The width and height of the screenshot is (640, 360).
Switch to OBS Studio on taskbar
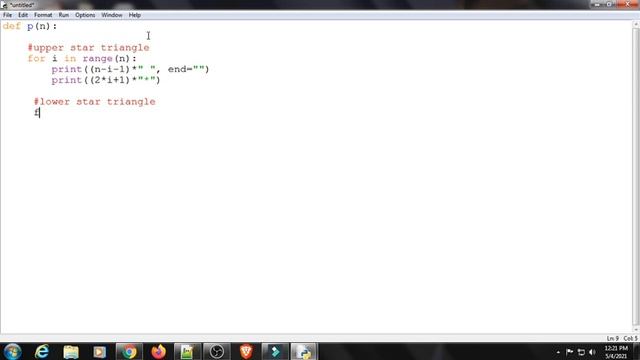217,351
